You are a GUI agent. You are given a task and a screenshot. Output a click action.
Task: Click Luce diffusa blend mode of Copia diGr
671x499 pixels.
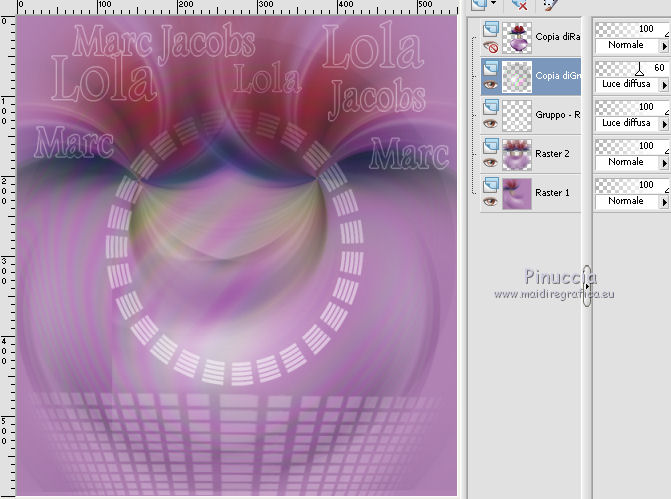pyautogui.click(x=626, y=84)
